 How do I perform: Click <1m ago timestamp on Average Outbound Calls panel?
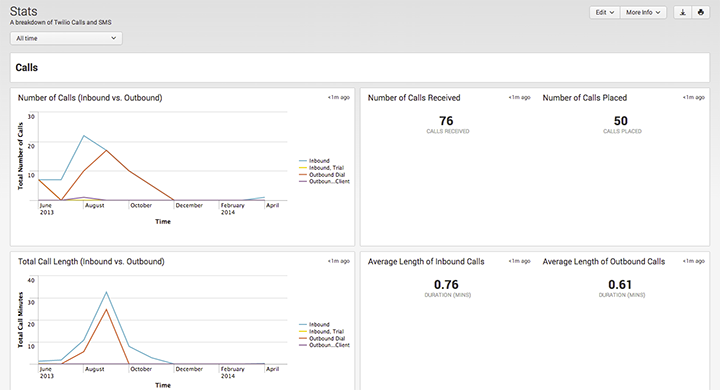coord(694,261)
